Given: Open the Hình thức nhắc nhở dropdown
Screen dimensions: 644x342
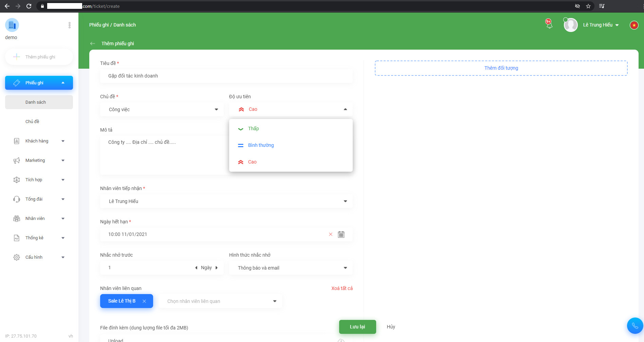Looking at the screenshot, I should [291, 268].
